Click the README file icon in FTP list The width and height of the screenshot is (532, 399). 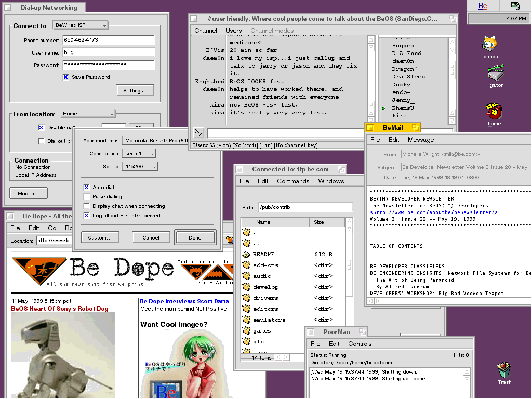coord(246,255)
